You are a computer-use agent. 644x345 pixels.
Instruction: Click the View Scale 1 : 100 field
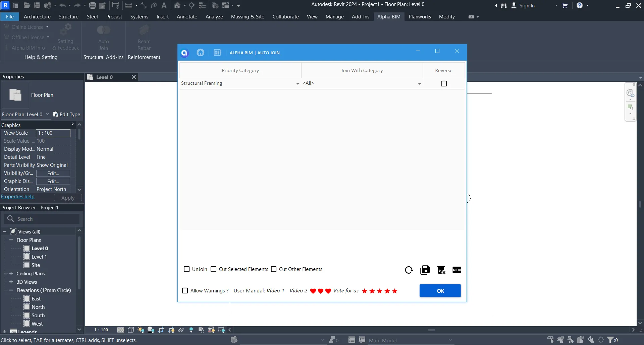[x=53, y=133]
